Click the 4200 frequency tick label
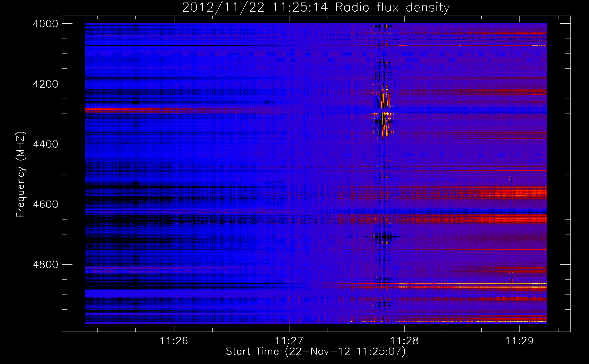 [x=46, y=84]
